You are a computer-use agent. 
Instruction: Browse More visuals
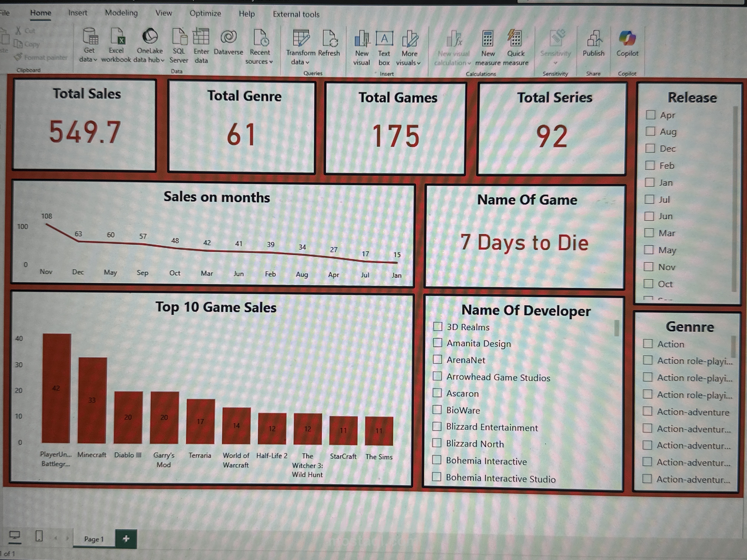(x=409, y=48)
